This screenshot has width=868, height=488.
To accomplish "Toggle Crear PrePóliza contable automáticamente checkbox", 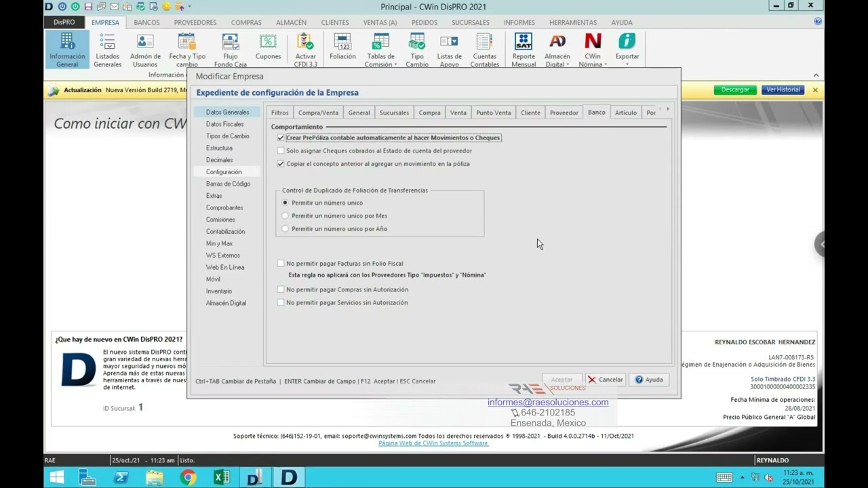I will pos(281,138).
